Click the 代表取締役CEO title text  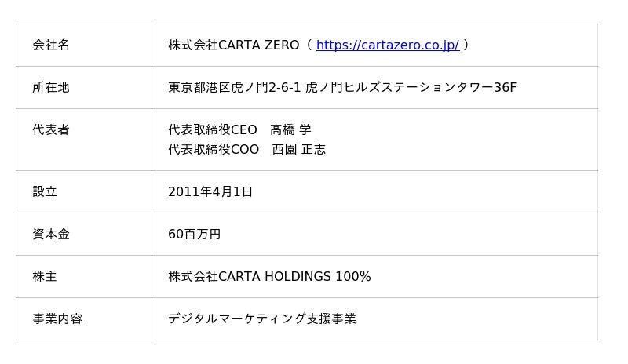(x=212, y=130)
